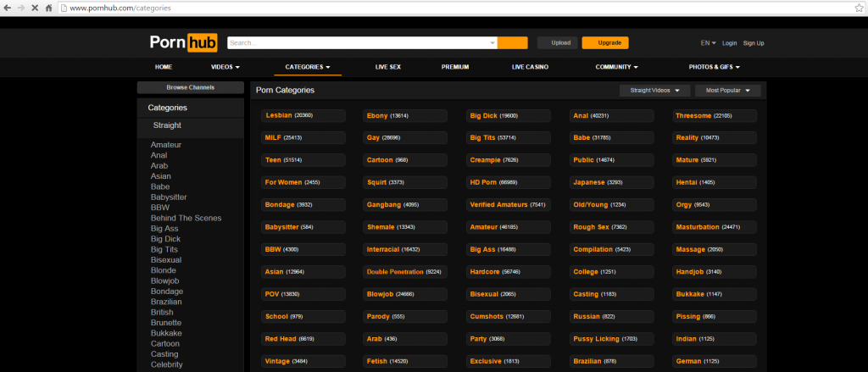This screenshot has height=372, width=868.
Task: Open the Vintage category tile
Action: [x=303, y=362]
